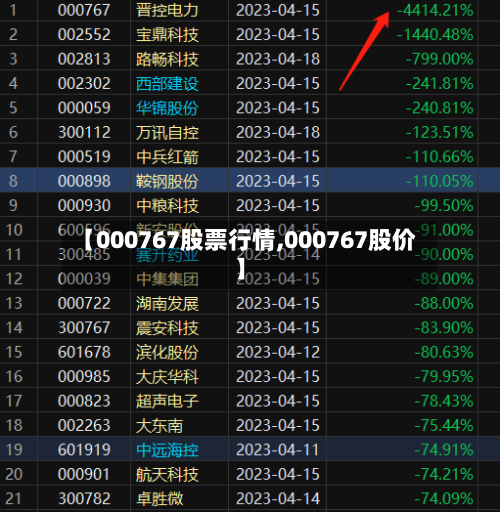500x512 pixels.
Task: Click the -240.81% value
Action: click(x=439, y=108)
